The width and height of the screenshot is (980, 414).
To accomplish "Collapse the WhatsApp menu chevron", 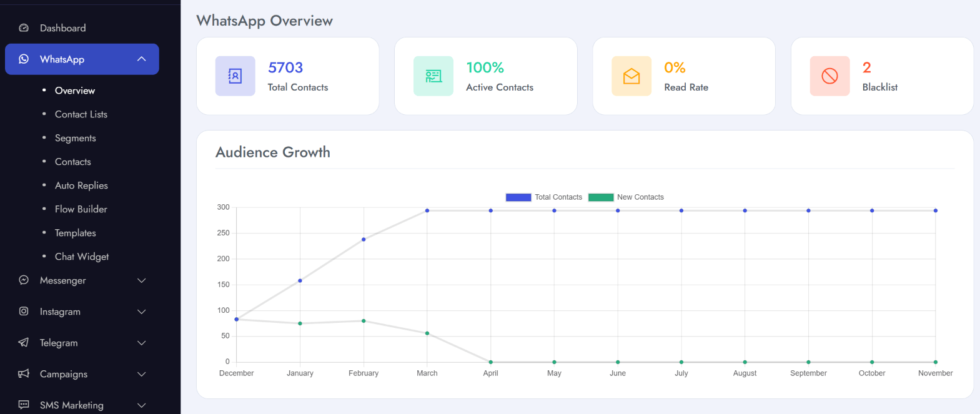I will 142,59.
